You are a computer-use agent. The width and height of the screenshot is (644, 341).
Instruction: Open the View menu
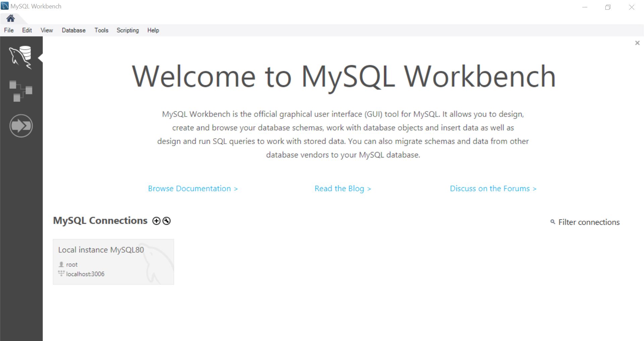point(47,30)
